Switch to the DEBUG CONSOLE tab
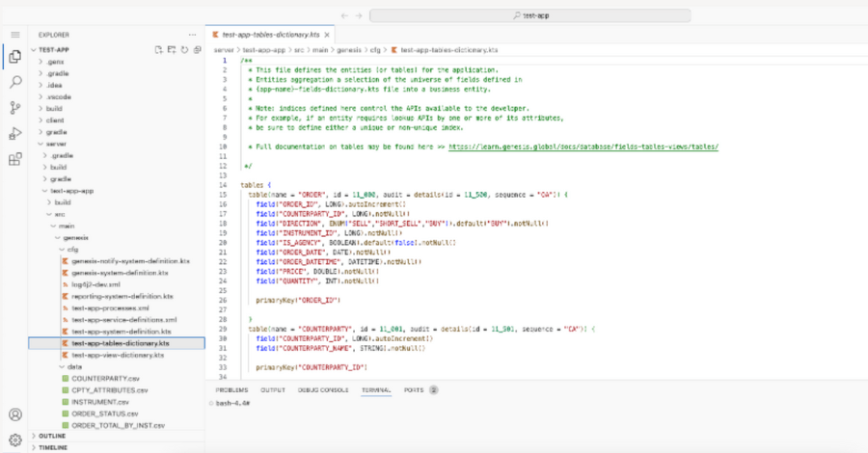868x453 pixels. tap(321, 390)
